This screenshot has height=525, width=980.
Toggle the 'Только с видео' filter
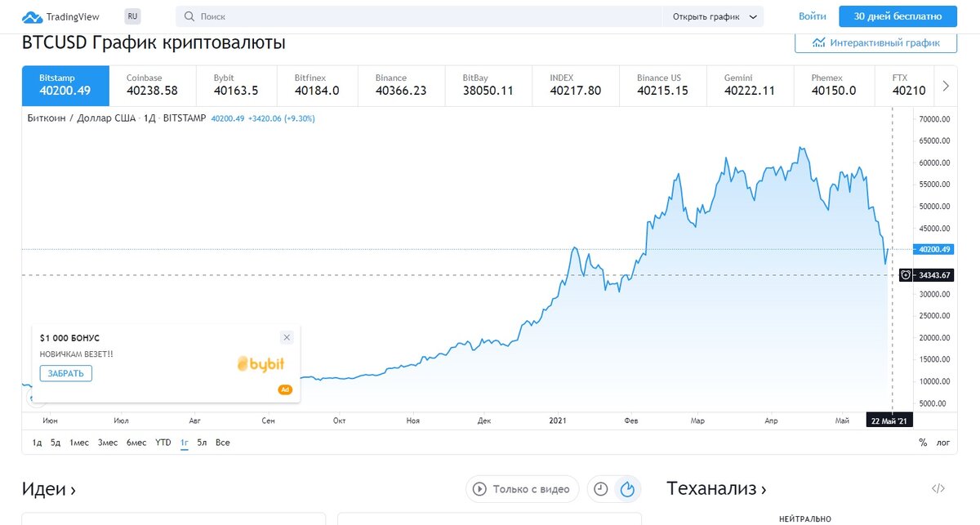tap(523, 489)
